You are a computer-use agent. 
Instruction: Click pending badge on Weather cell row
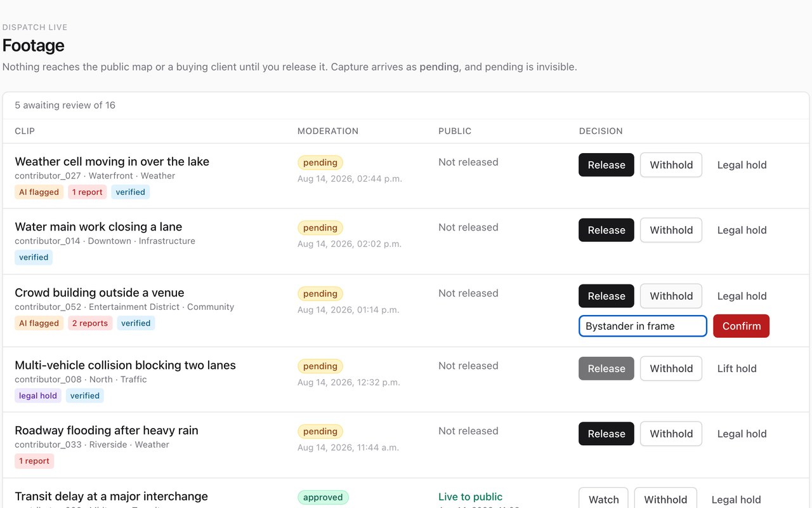point(320,163)
